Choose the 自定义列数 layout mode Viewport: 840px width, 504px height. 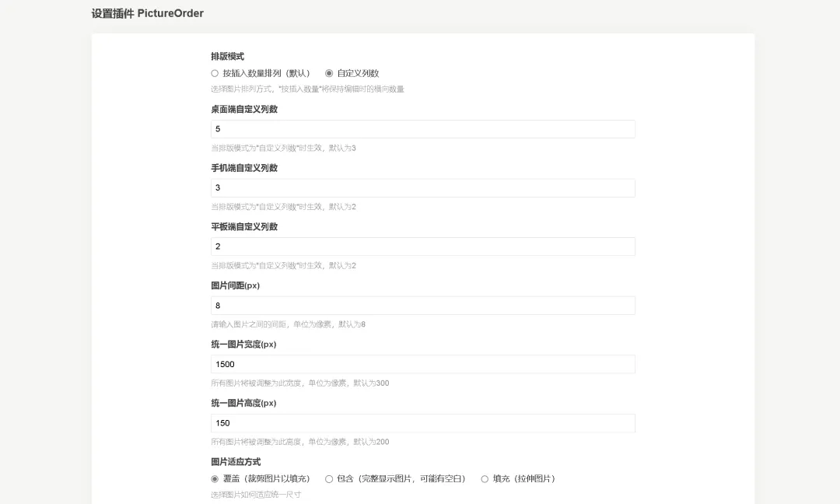click(x=329, y=73)
